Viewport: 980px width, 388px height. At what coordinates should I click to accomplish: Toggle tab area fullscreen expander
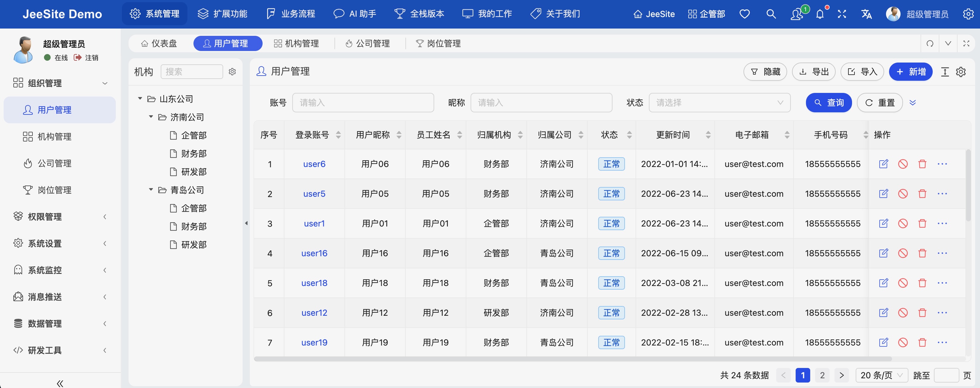(x=966, y=43)
